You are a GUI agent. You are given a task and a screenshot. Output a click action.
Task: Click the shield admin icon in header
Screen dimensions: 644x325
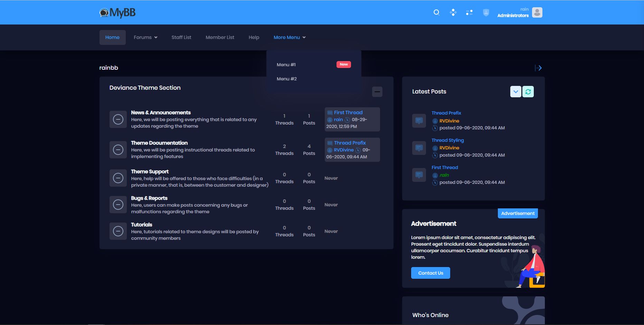(x=486, y=13)
